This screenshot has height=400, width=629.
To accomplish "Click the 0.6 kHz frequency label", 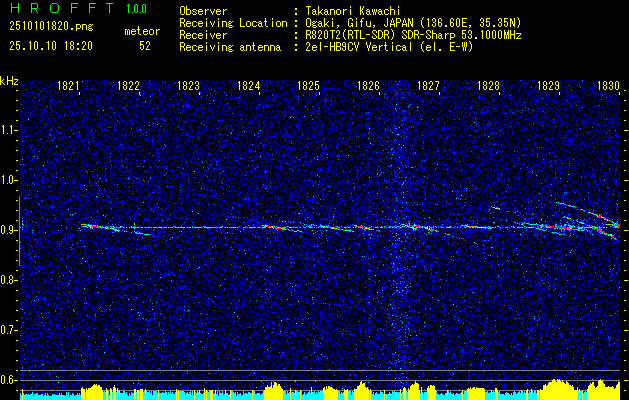I will (x=8, y=380).
